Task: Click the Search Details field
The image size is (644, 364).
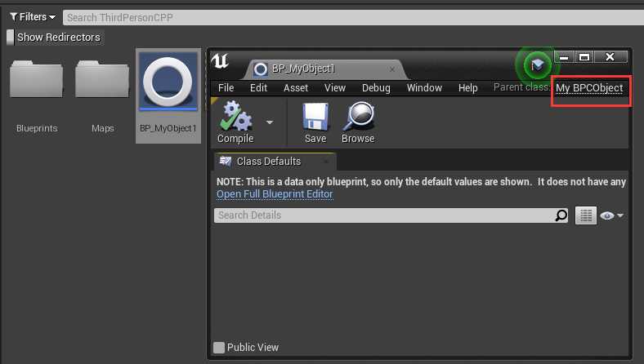Action: pos(391,215)
